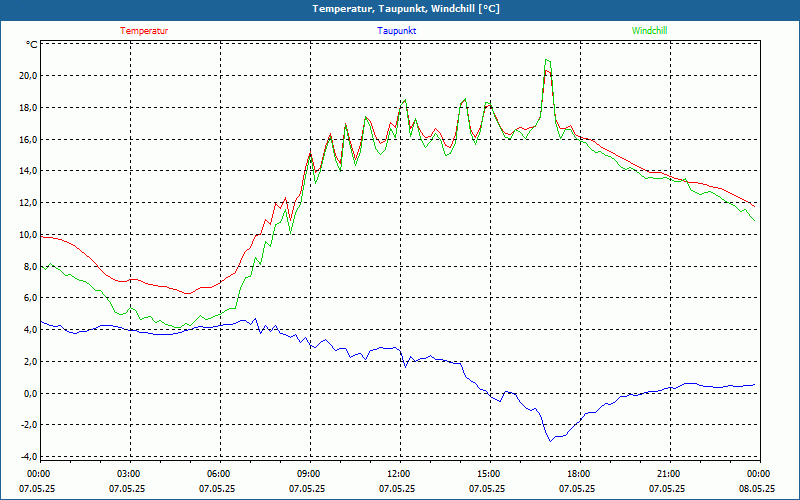Click the green Windchill legend label
The height and width of the screenshot is (500, 800).
pos(649,31)
